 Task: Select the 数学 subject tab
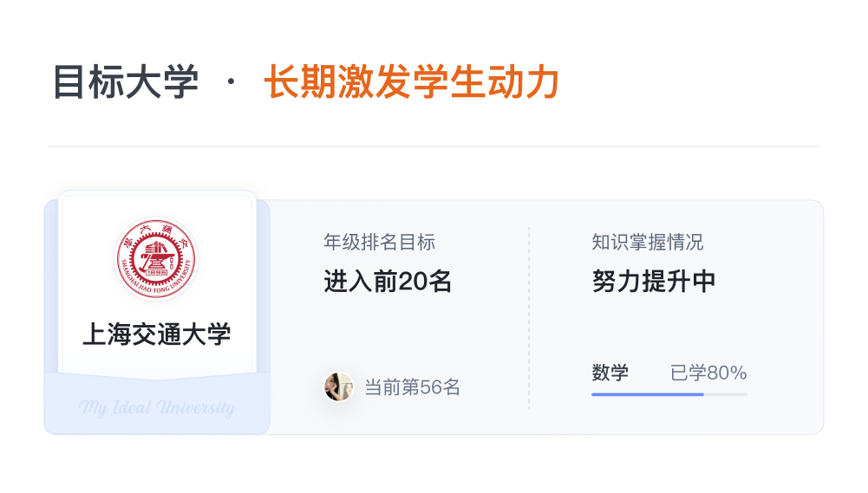click(x=610, y=373)
